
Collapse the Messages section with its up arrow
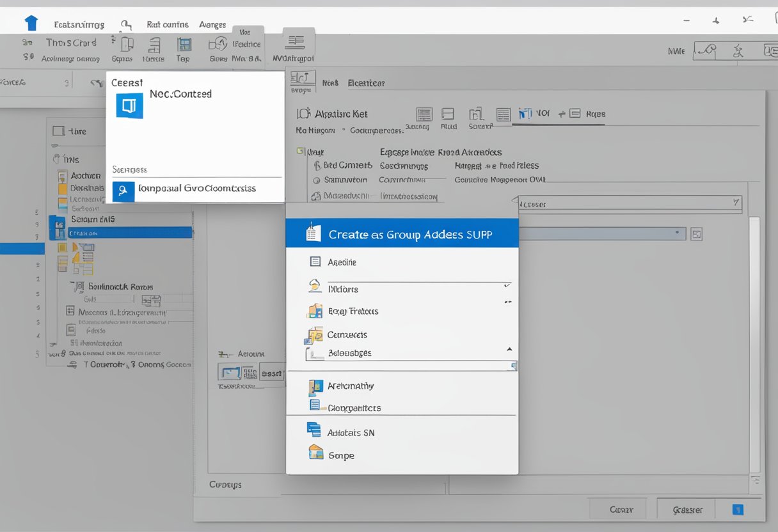[x=510, y=349]
